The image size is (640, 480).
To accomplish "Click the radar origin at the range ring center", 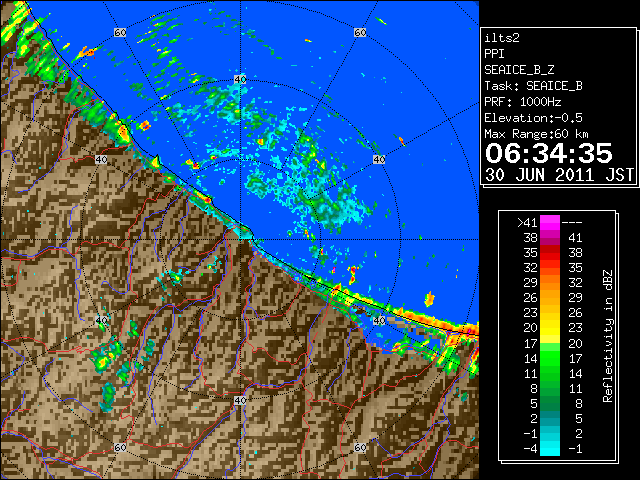I will click(x=240, y=240).
